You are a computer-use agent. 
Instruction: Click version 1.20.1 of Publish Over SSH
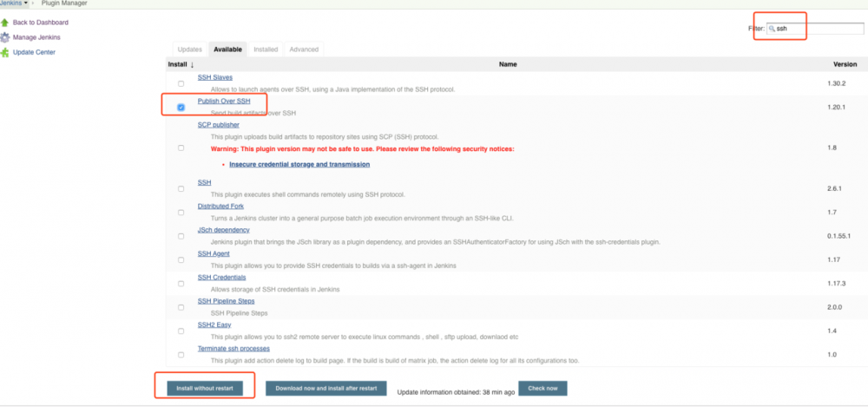coord(836,108)
